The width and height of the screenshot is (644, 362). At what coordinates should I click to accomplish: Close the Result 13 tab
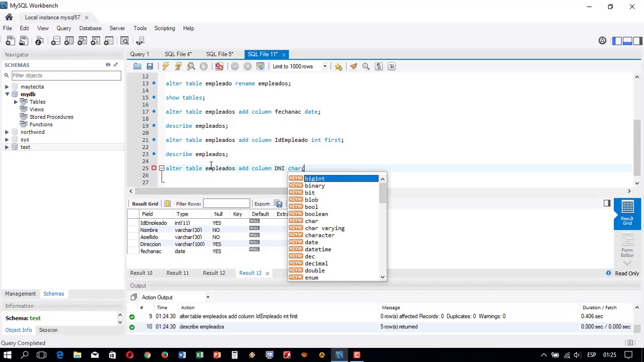click(267, 274)
